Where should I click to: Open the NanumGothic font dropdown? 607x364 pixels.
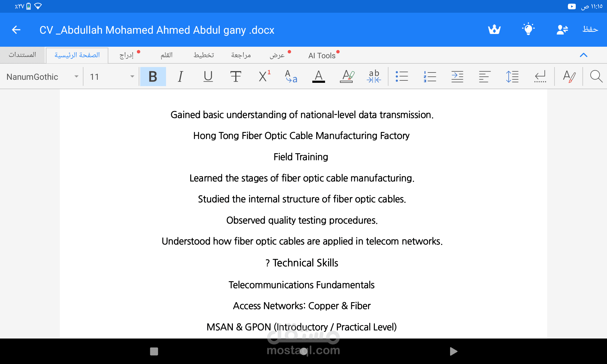pos(42,77)
